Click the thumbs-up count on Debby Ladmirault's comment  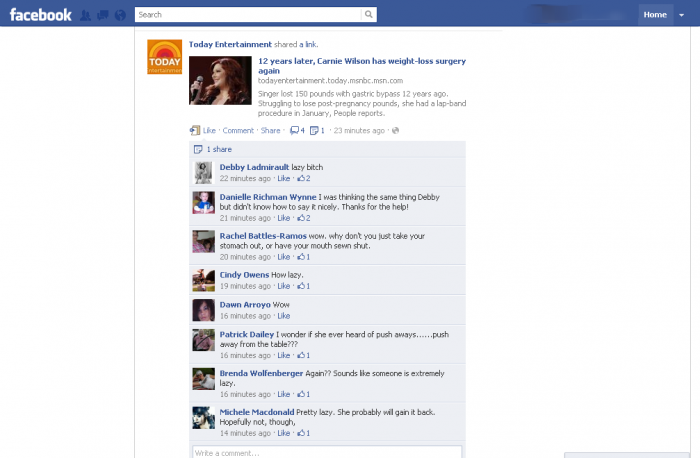click(304, 178)
